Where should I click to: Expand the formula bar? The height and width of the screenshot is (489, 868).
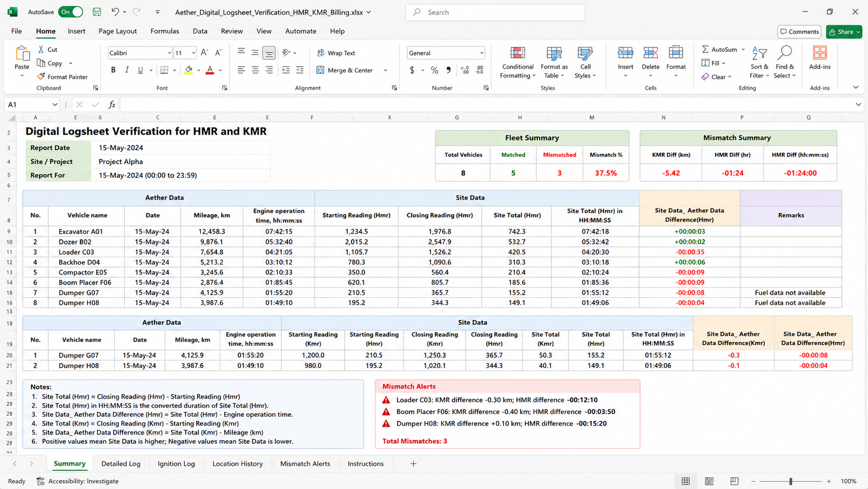click(858, 104)
